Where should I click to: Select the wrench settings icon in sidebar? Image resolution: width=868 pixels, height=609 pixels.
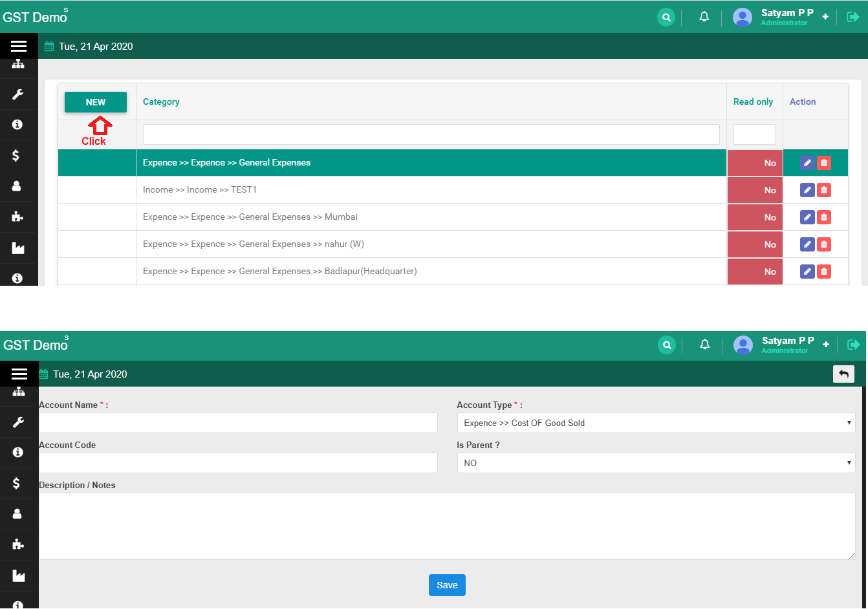pos(19,94)
